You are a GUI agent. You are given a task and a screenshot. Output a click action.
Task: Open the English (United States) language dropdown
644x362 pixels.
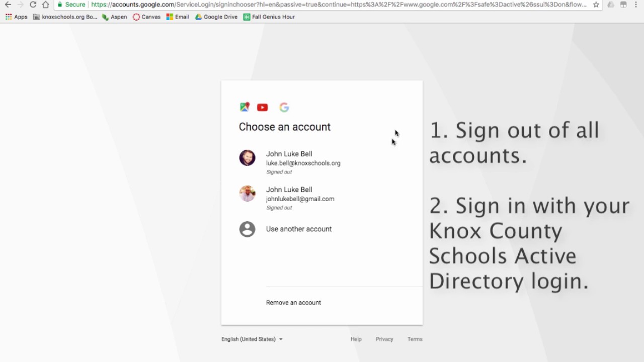(x=252, y=339)
